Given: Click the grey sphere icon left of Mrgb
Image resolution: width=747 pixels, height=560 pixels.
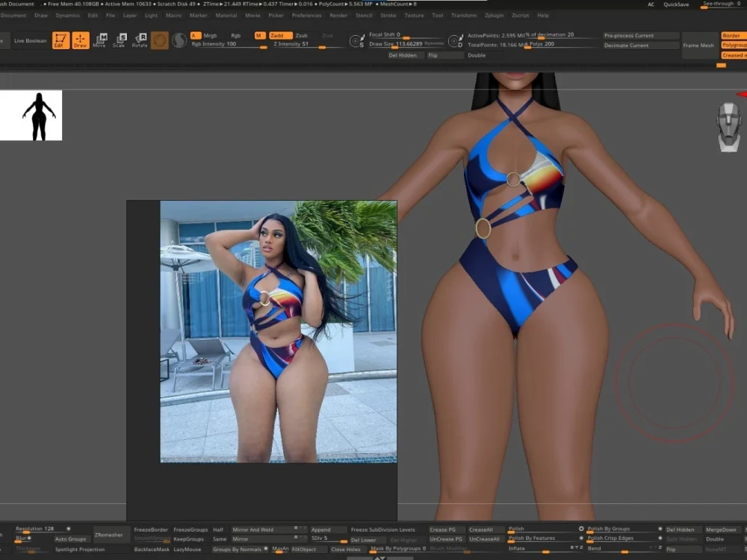Looking at the screenshot, I should click(x=179, y=40).
